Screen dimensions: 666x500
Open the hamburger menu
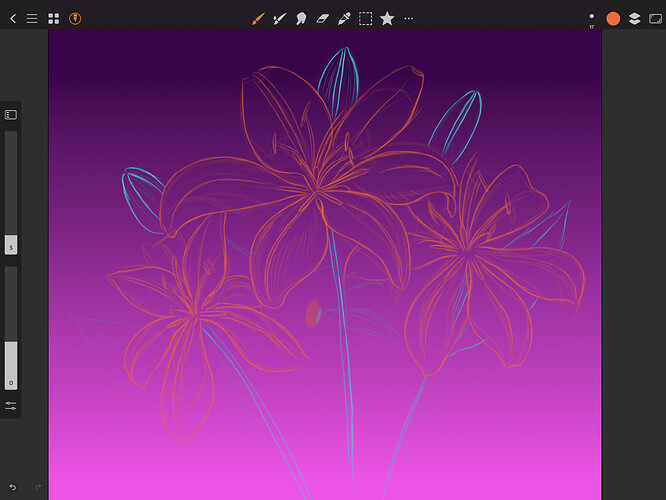click(32, 19)
